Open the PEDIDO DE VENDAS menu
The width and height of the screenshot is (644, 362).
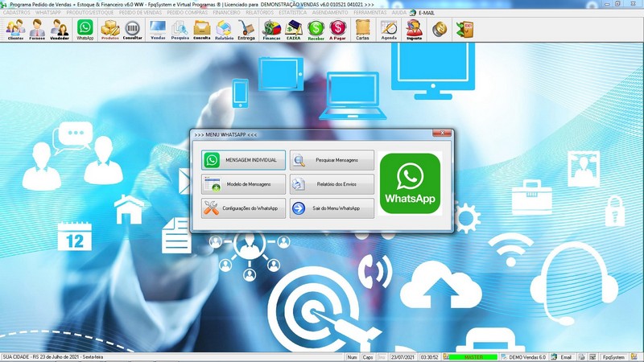[140, 13]
